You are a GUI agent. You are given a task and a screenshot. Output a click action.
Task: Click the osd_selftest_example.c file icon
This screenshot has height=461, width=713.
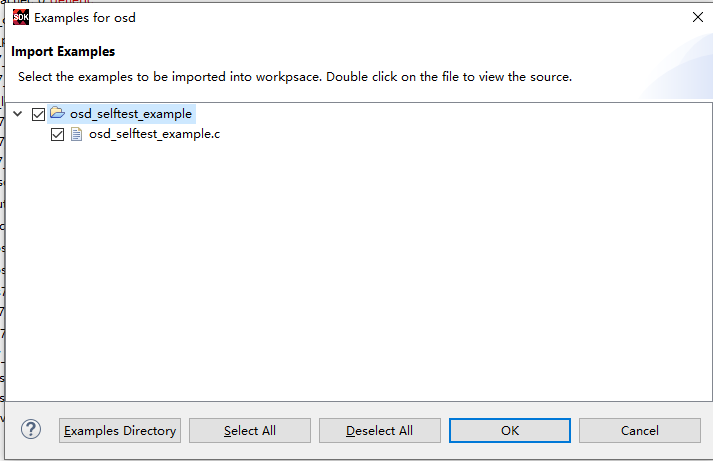(x=75, y=134)
